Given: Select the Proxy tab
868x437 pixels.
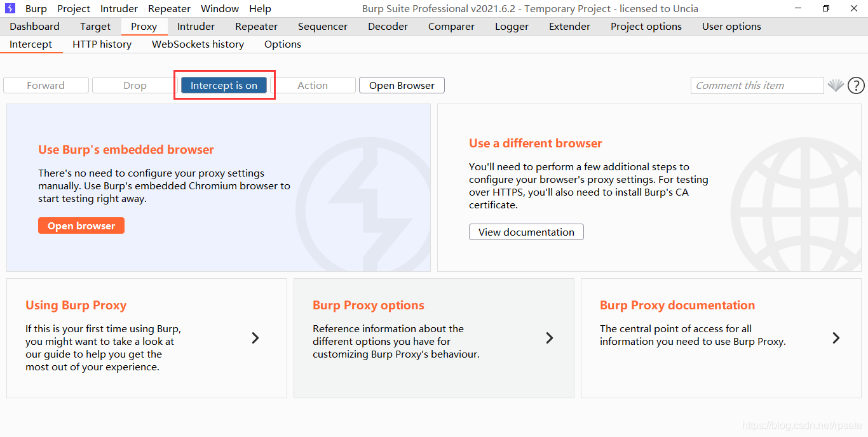Looking at the screenshot, I should click(144, 27).
